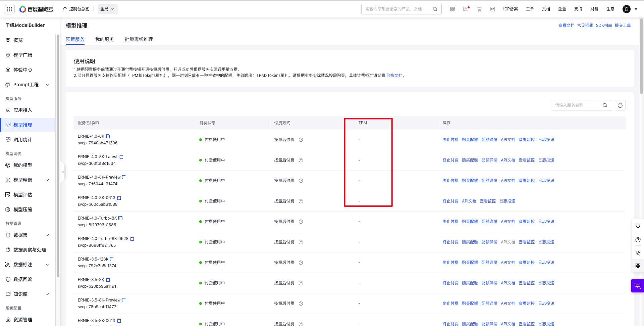Open the messages notification icon

pos(466,9)
